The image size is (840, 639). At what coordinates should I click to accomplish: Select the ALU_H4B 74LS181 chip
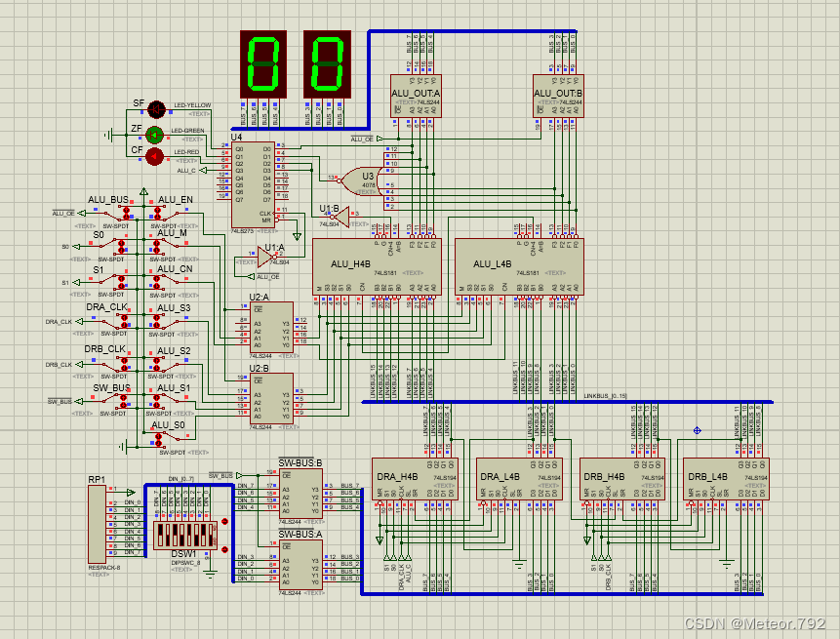point(378,266)
